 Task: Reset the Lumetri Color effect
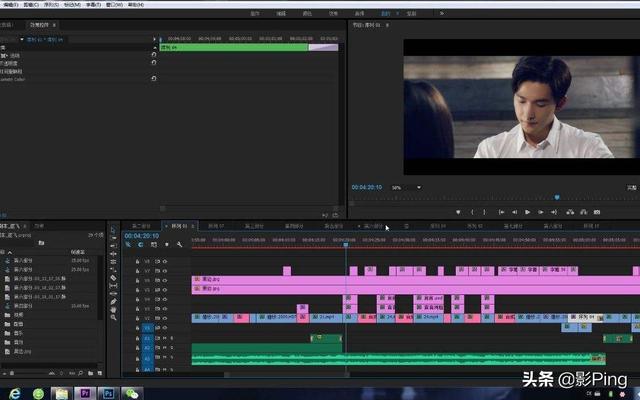coord(154,78)
